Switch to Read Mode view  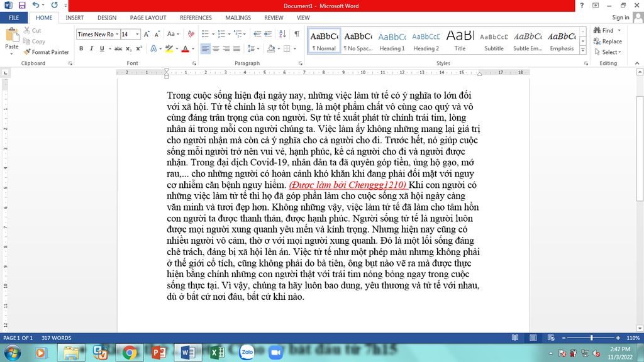pyautogui.click(x=515, y=337)
